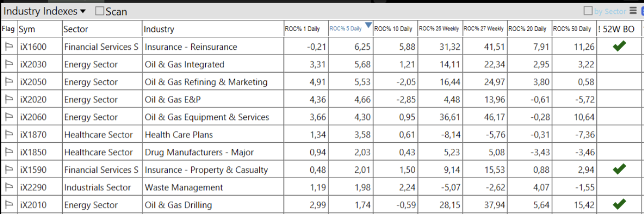Flag the iX2290 Waste Management row

9,188
